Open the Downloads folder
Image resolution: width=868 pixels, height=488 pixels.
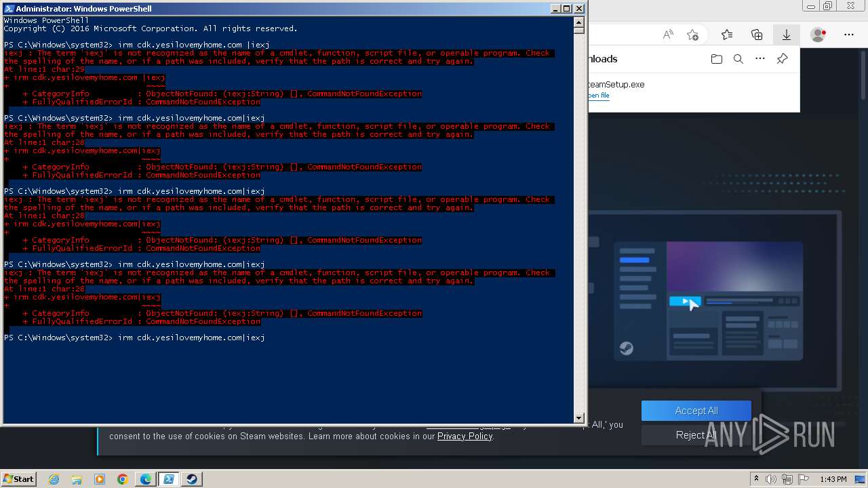tap(717, 59)
